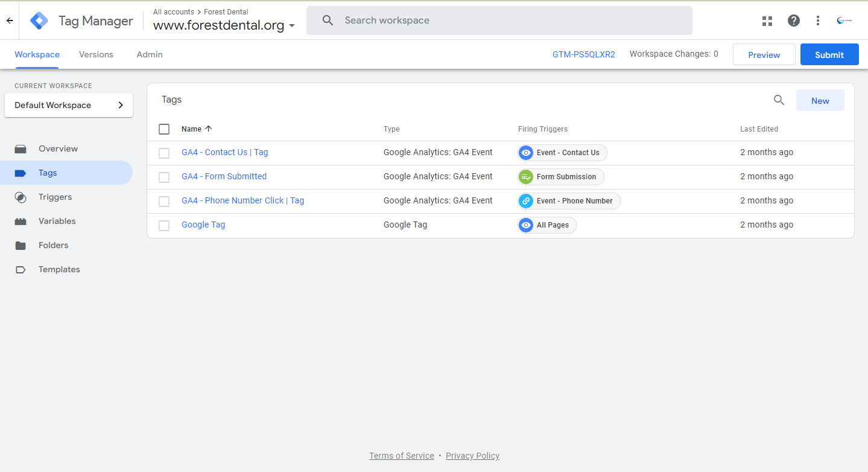
Task: Switch to the Versions tab
Action: tap(96, 54)
